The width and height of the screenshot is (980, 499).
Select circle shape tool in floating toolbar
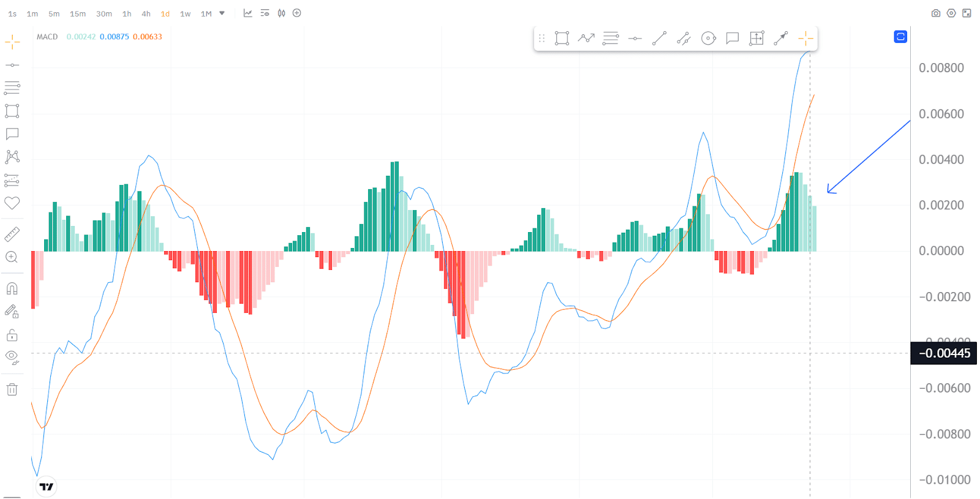click(x=708, y=39)
